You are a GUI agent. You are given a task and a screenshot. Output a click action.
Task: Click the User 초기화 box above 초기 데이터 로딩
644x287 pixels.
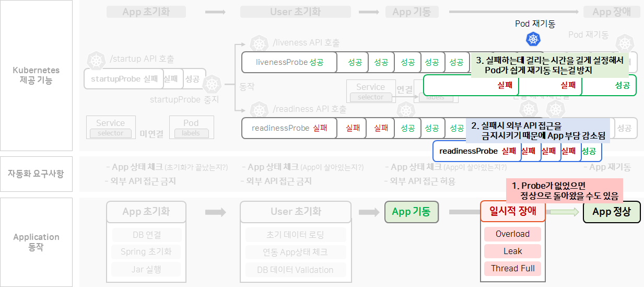click(x=296, y=212)
